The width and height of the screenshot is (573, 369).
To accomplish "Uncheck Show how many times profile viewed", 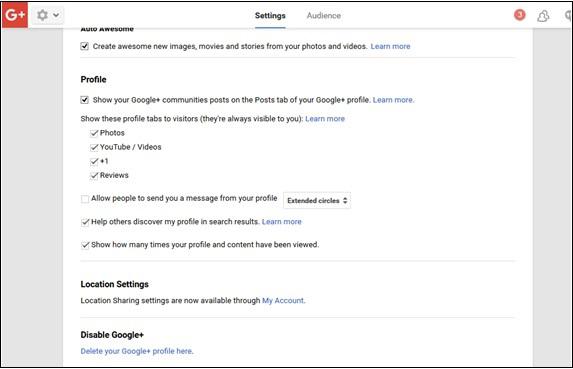I will point(85,245).
